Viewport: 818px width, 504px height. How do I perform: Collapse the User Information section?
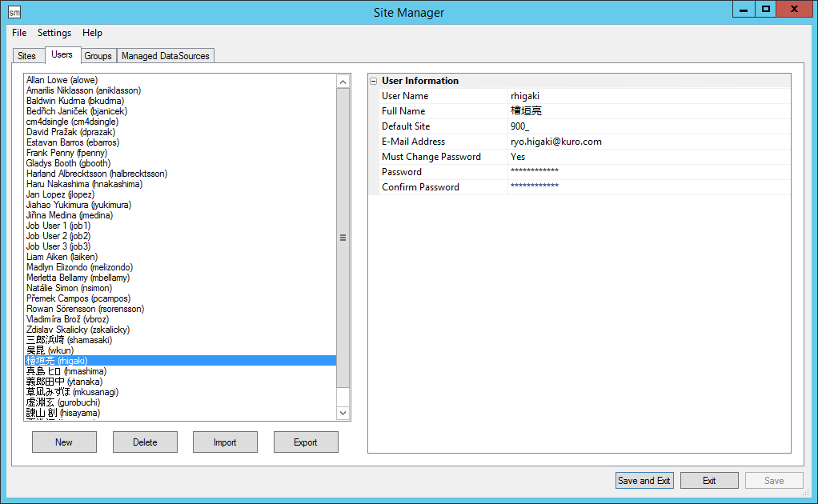click(373, 81)
